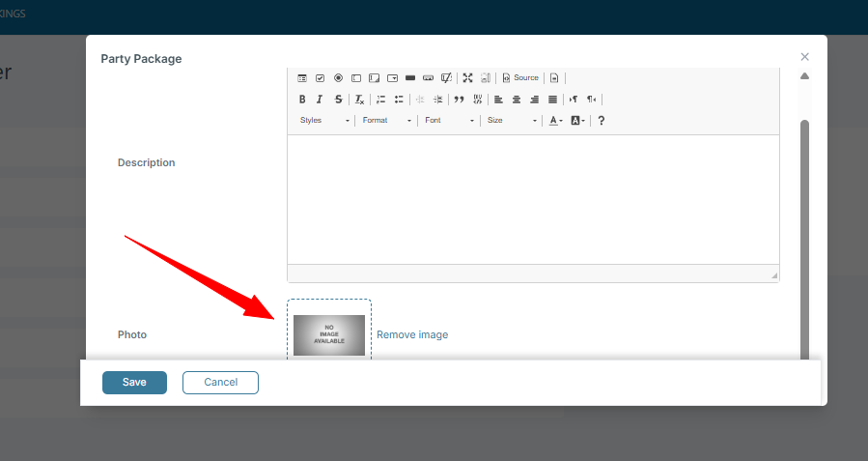868x461 pixels.
Task: Open the text color picker
Action: pyautogui.click(x=555, y=121)
